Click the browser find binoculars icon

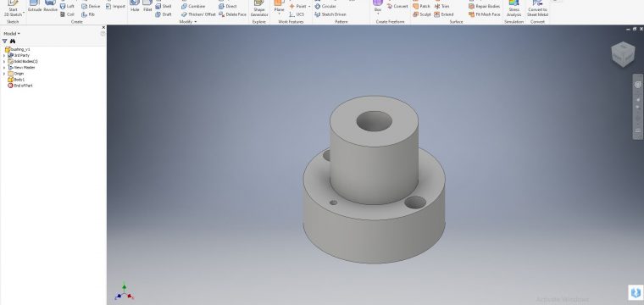(x=13, y=41)
